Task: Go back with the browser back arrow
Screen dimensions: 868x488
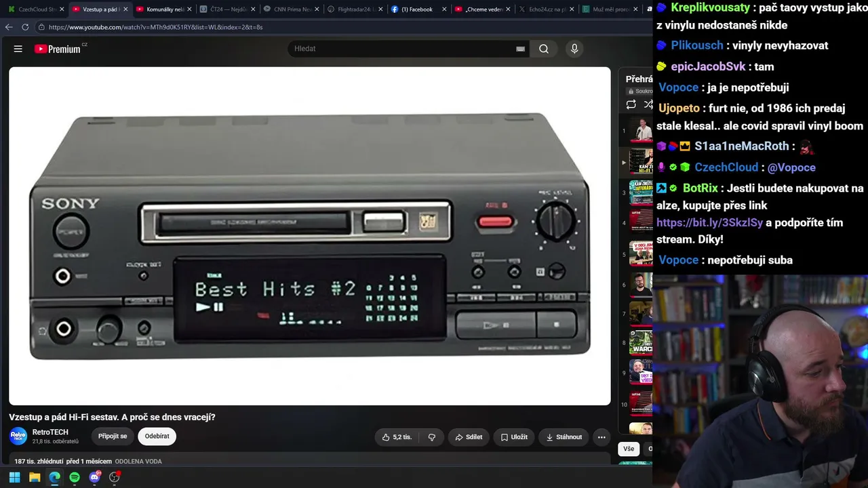Action: pos(9,27)
